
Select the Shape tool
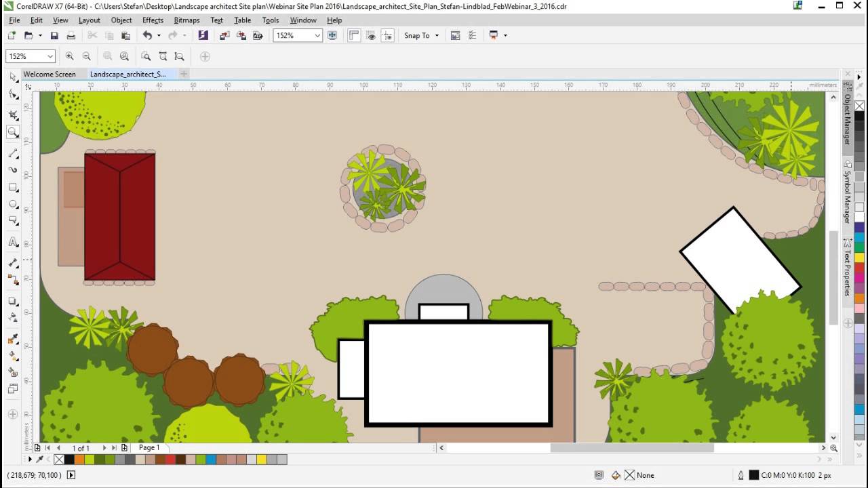13,95
